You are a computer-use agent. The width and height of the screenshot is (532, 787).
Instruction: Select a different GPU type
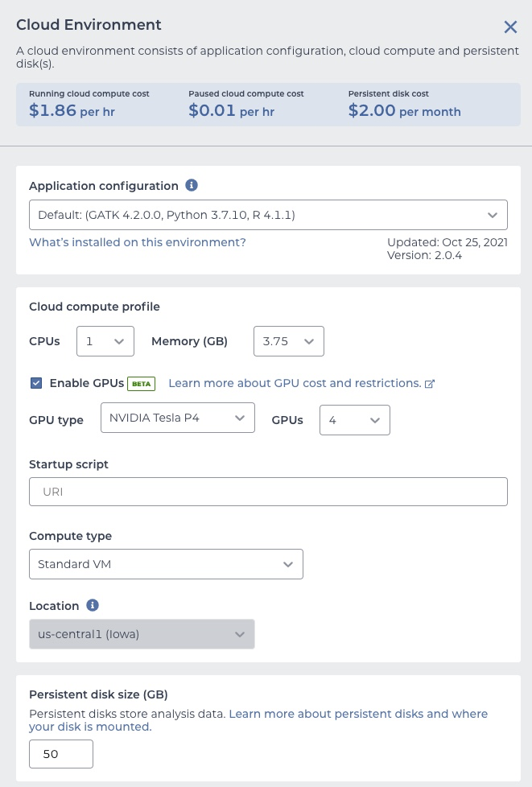pyautogui.click(x=177, y=418)
